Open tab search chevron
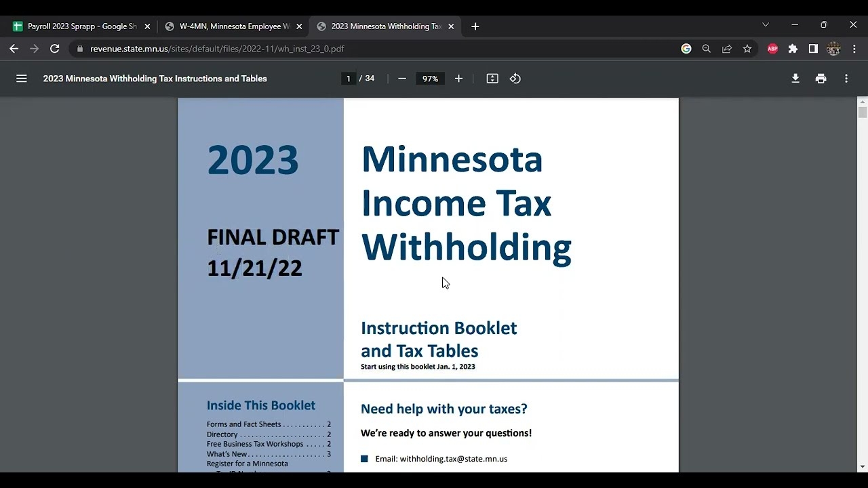Viewport: 868px width, 488px height. point(766,25)
